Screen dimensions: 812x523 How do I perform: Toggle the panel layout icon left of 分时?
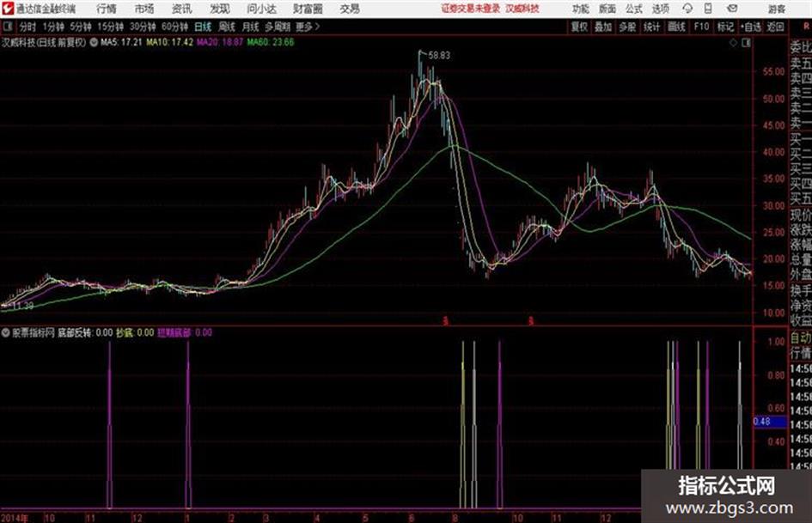[7, 27]
